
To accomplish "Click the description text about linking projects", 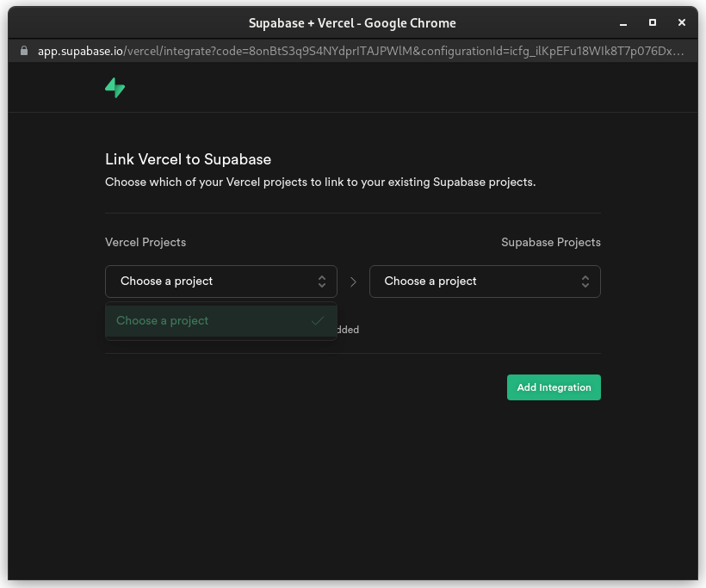I will (320, 182).
